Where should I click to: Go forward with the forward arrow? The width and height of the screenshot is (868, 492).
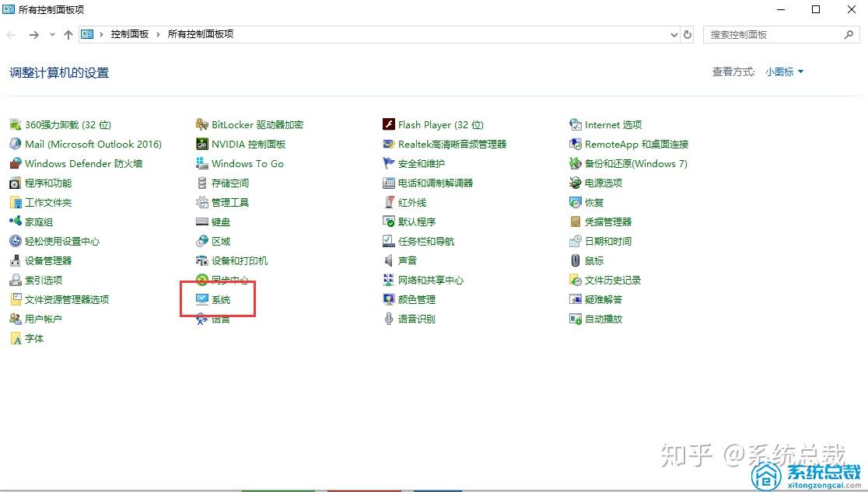click(x=33, y=34)
